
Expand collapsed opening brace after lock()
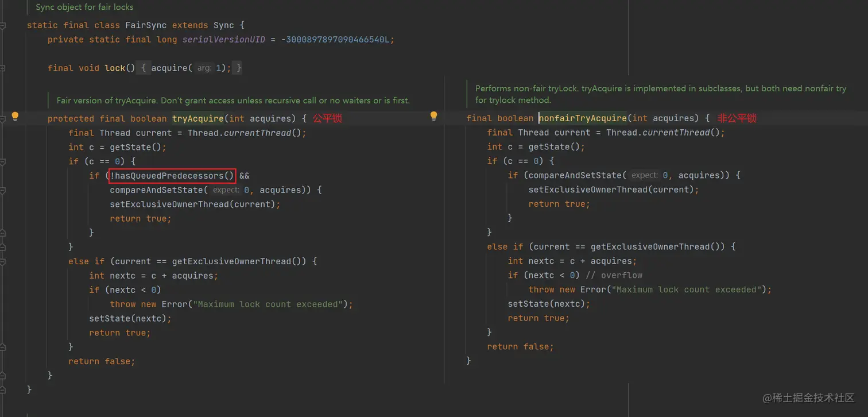pos(144,68)
